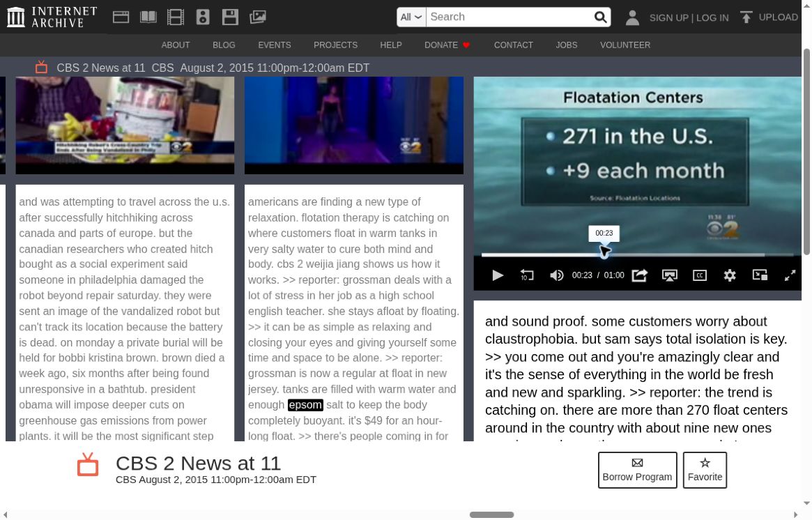Viewport: 812px width, 520px height.
Task: Select the hitchhiking robot clip thumbnail
Action: click(125, 125)
